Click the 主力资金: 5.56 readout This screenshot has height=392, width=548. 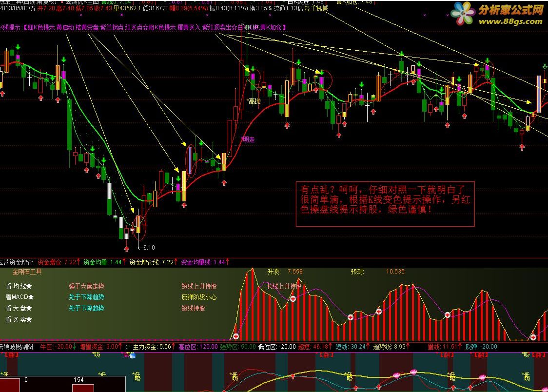154,347
